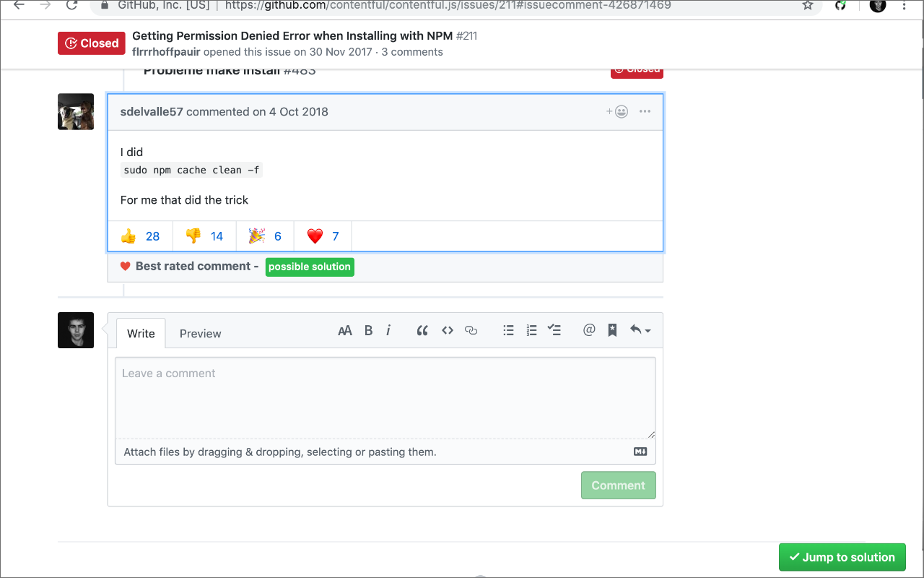Open the Chrome three-dot menu

pos(905,5)
